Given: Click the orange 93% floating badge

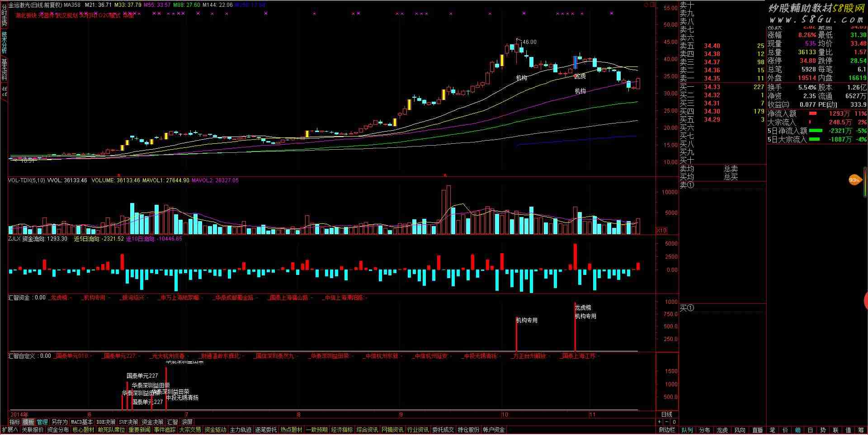Looking at the screenshot, I should tap(854, 180).
